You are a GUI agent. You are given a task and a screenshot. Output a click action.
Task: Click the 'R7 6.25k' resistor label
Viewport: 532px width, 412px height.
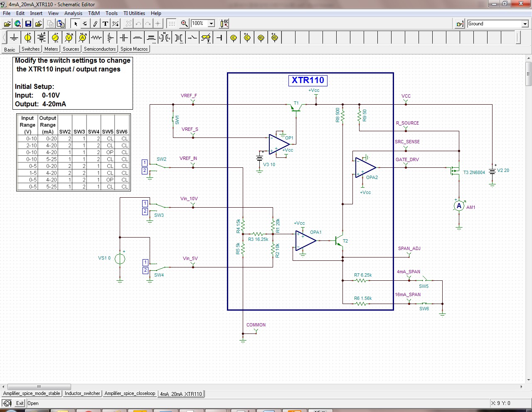[x=363, y=275]
